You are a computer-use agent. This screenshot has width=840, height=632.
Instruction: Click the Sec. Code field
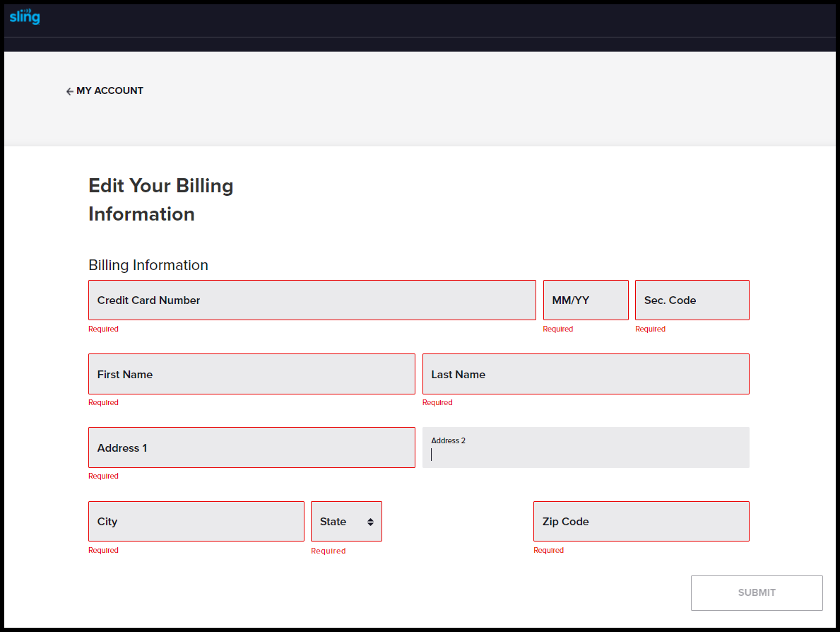[x=691, y=300]
